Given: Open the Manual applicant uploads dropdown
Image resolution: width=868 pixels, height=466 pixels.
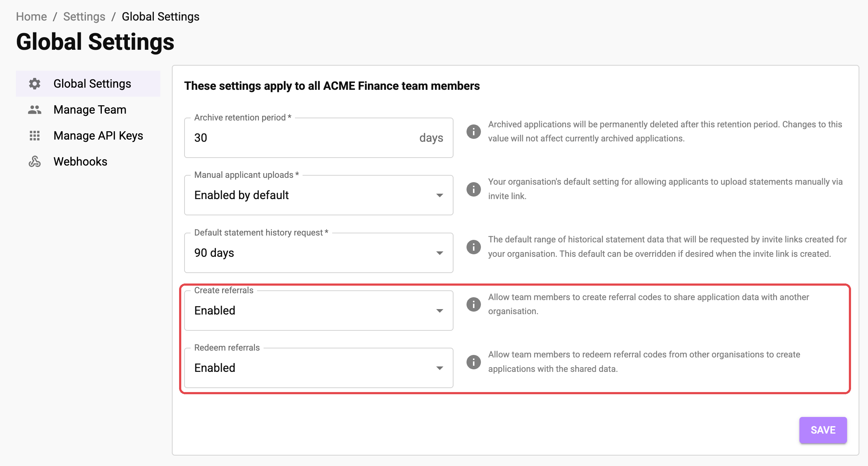Looking at the screenshot, I should pyautogui.click(x=319, y=195).
